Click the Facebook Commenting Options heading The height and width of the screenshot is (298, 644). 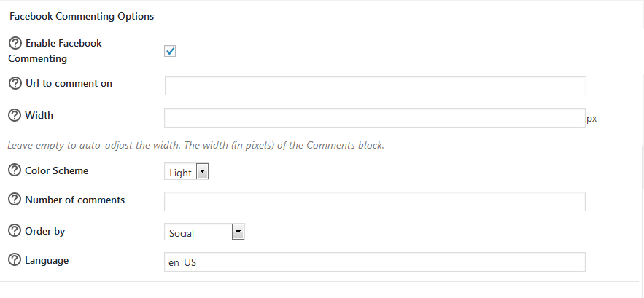point(82,17)
